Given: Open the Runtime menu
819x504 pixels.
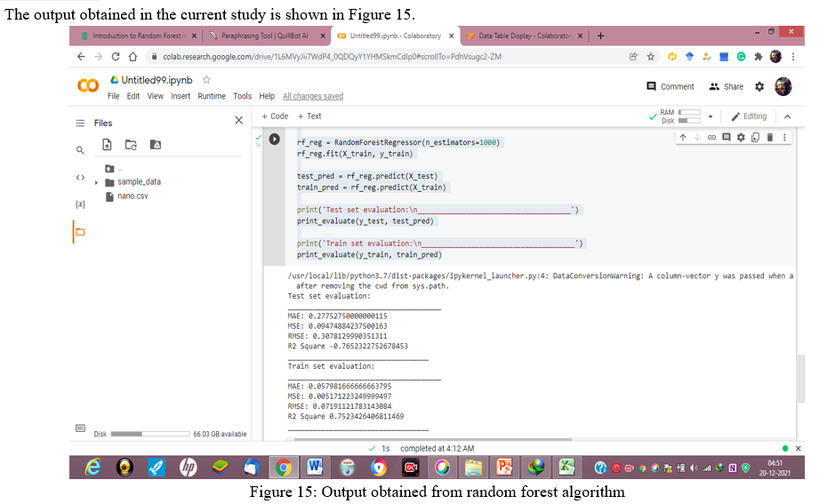Looking at the screenshot, I should [x=212, y=96].
